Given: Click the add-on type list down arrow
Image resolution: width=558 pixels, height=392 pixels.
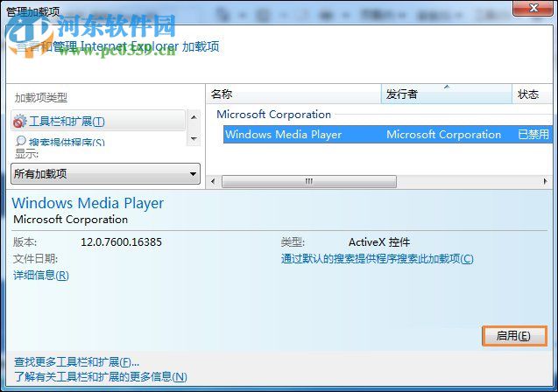Looking at the screenshot, I should pos(194,138).
